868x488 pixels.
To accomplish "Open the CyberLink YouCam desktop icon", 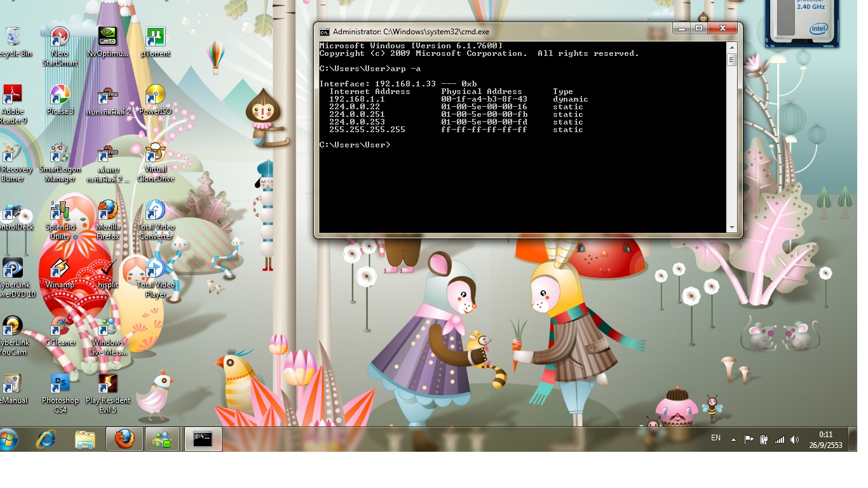I will [x=14, y=335].
